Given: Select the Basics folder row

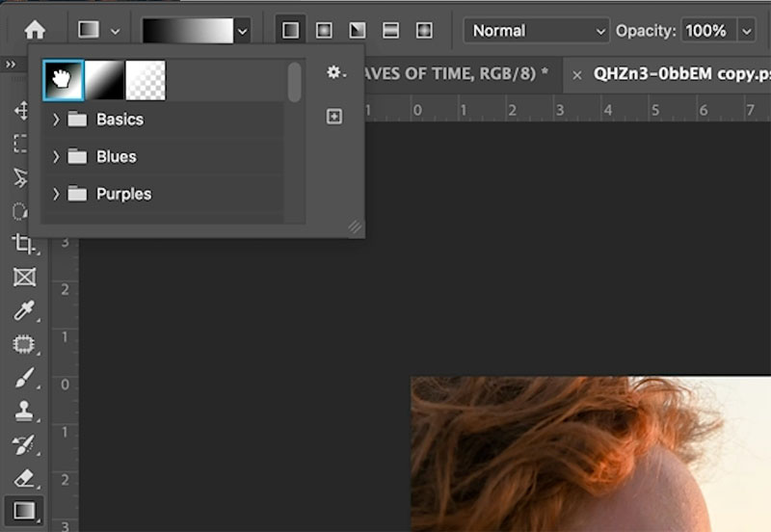Looking at the screenshot, I should pyautogui.click(x=164, y=119).
